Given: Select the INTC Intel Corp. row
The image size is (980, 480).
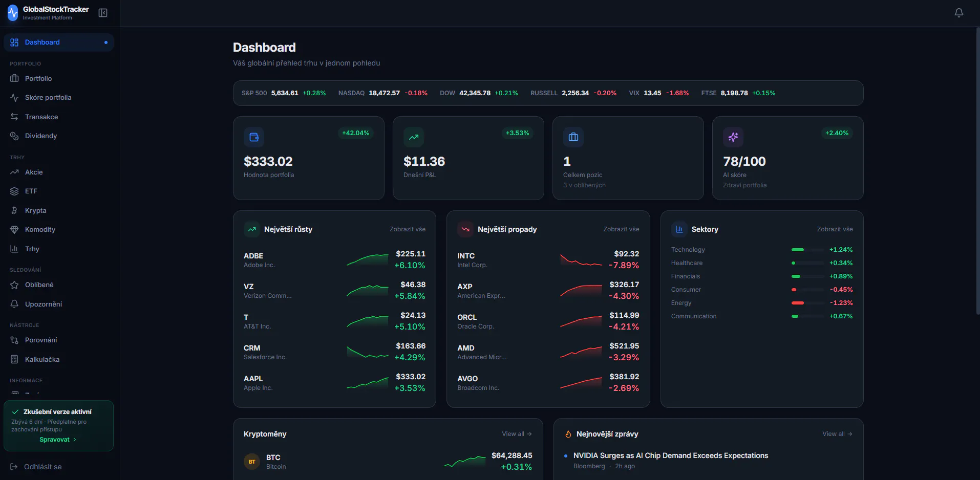Looking at the screenshot, I should tap(548, 260).
